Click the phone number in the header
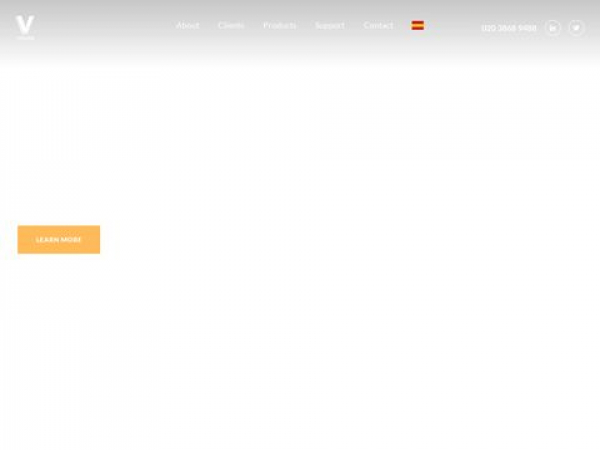The height and width of the screenshot is (450, 600). click(509, 28)
